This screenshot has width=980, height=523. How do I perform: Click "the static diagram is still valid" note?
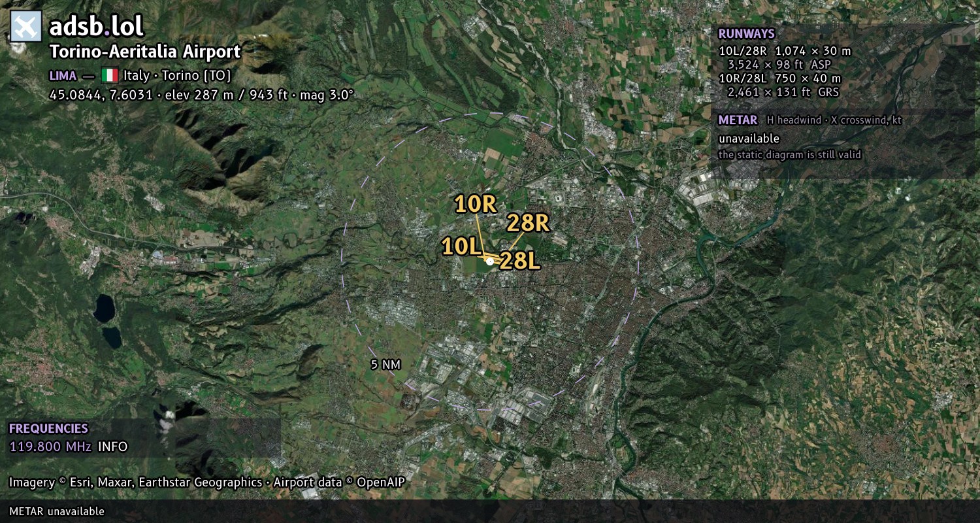790,155
